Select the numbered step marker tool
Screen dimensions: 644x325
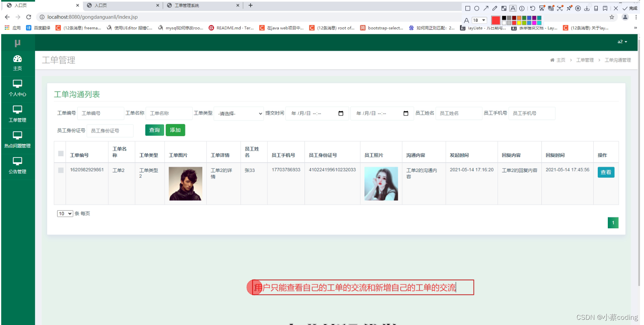pyautogui.click(x=522, y=8)
